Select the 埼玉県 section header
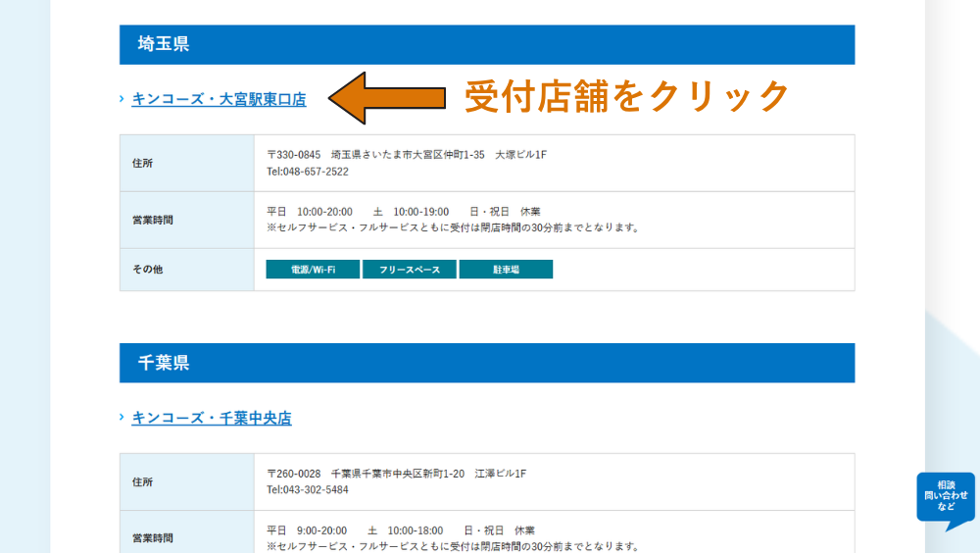This screenshot has height=554, width=980. [487, 44]
